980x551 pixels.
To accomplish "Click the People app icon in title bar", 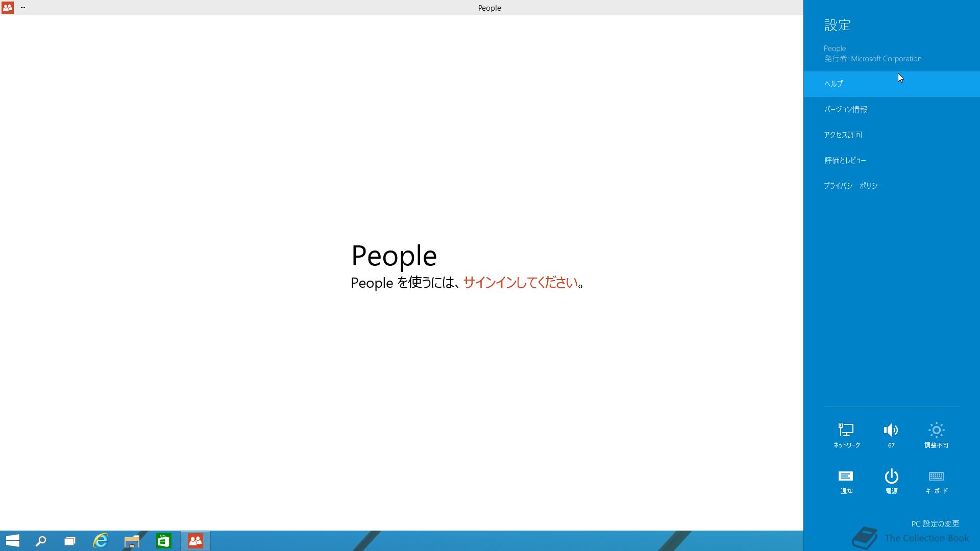I will pos(8,8).
